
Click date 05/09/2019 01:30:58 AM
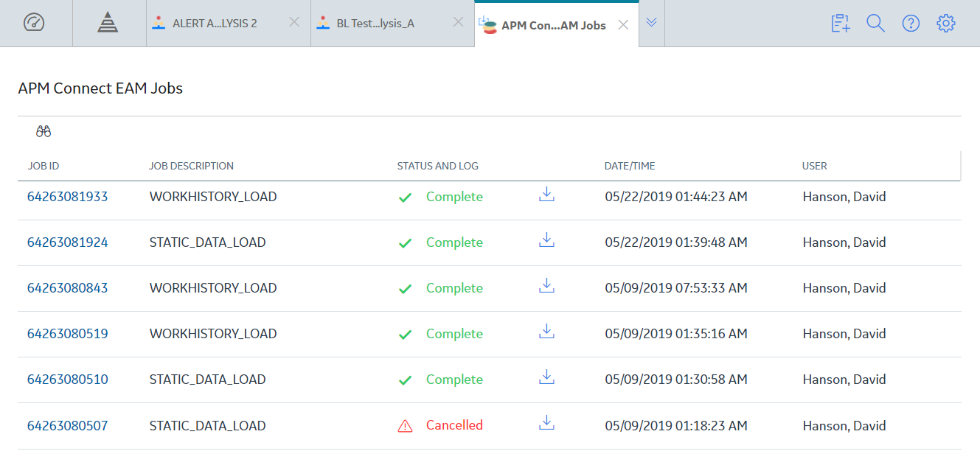tap(676, 380)
